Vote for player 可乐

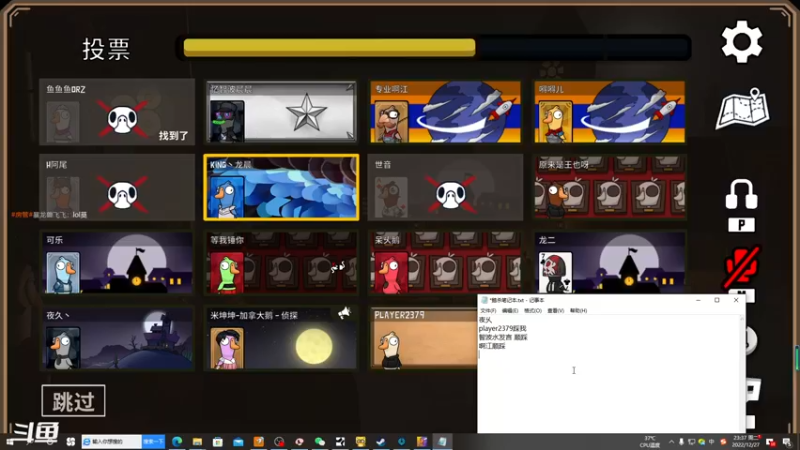tap(117, 263)
